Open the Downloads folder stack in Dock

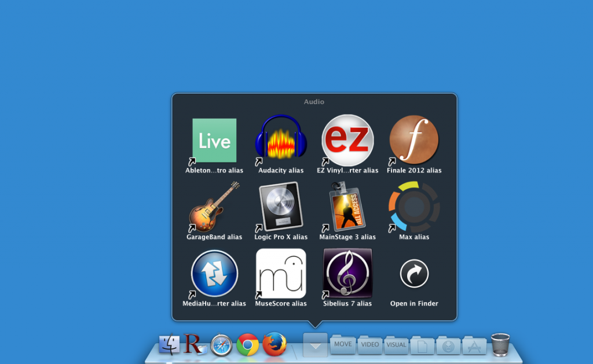coord(448,345)
